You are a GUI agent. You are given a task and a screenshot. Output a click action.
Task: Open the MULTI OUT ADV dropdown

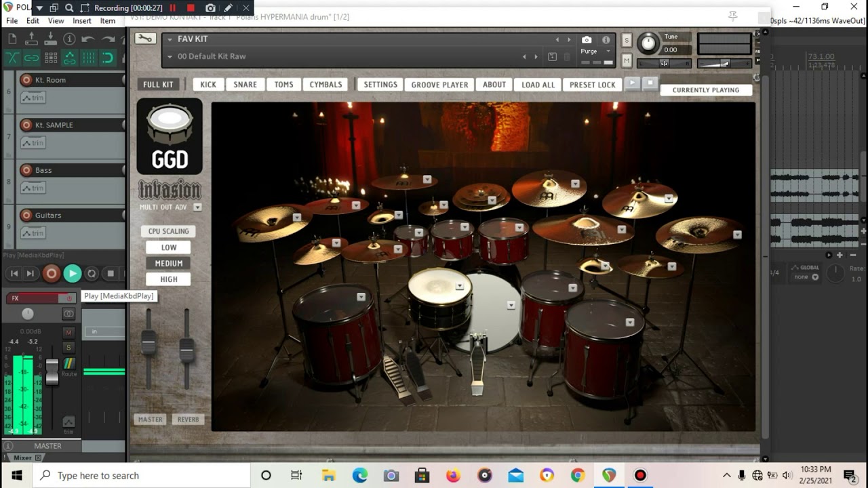[x=197, y=207]
